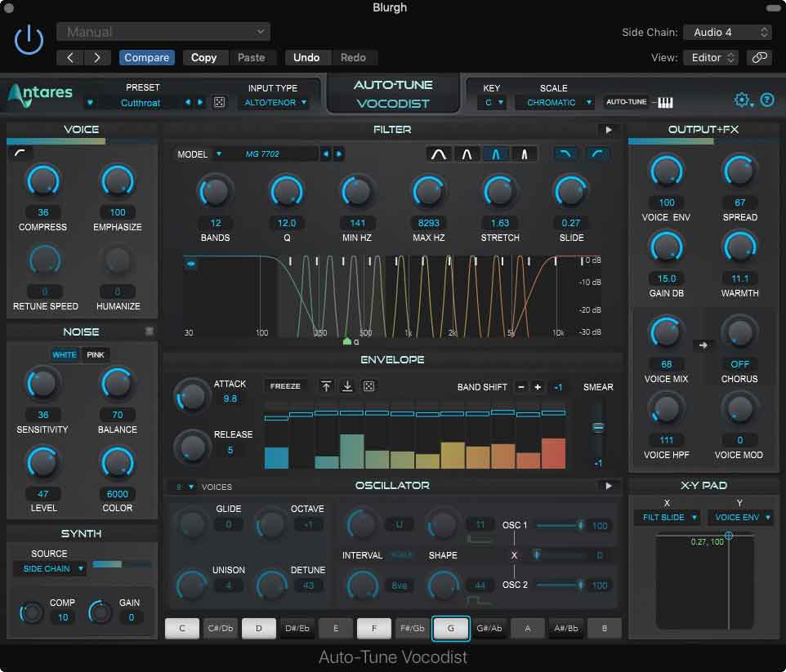Open the Side Chain selector showing Audio 4
The image size is (786, 672).
[x=726, y=33]
